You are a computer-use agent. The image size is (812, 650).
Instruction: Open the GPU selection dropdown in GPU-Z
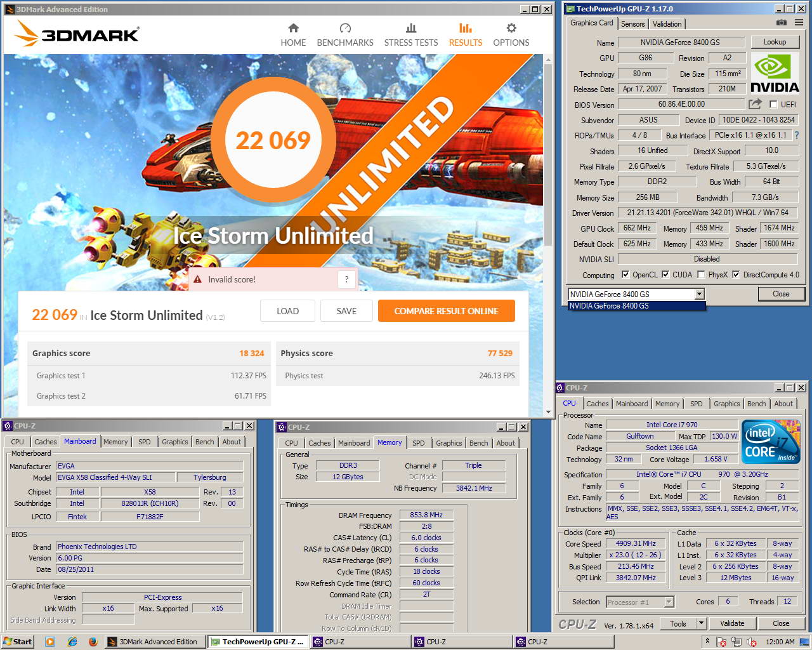pos(699,294)
